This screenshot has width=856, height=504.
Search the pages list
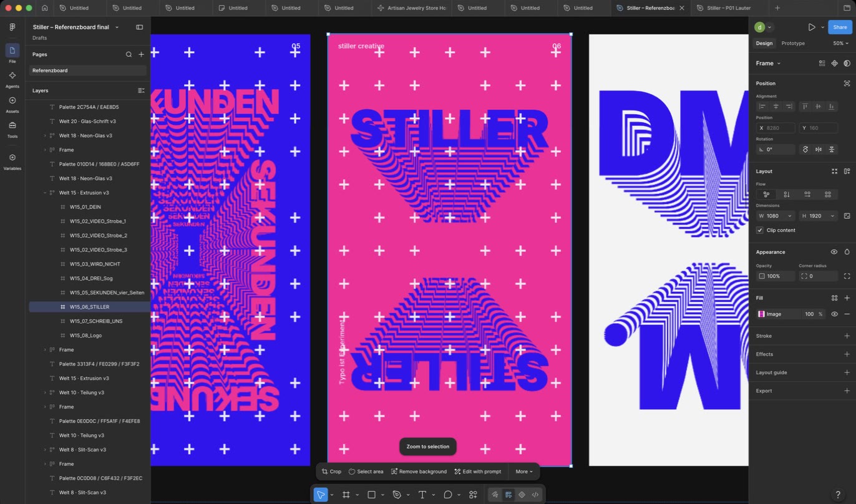point(129,54)
